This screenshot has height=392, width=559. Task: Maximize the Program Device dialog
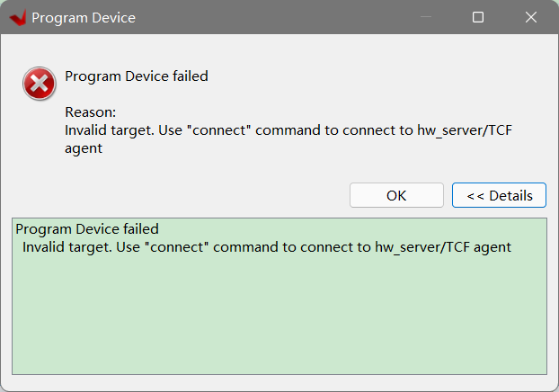pos(478,17)
